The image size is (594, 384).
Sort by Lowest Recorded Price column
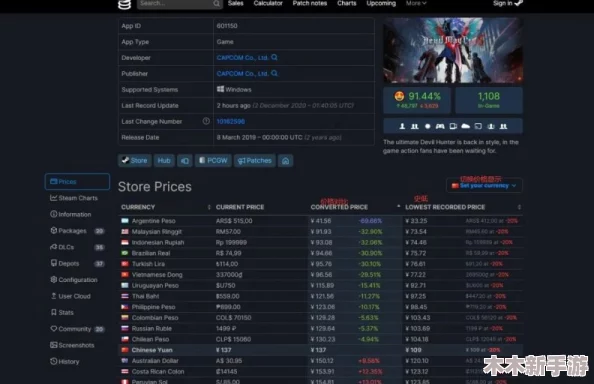click(463, 207)
